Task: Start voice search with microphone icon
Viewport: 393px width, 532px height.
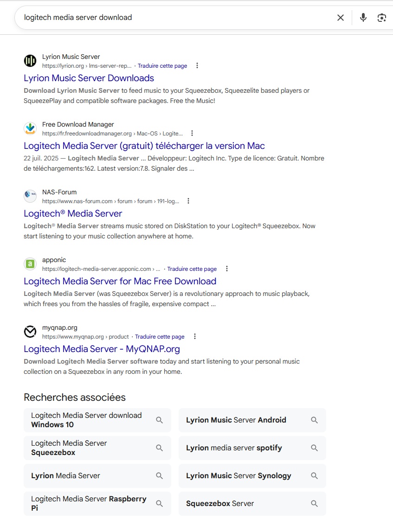Action: coord(363,18)
